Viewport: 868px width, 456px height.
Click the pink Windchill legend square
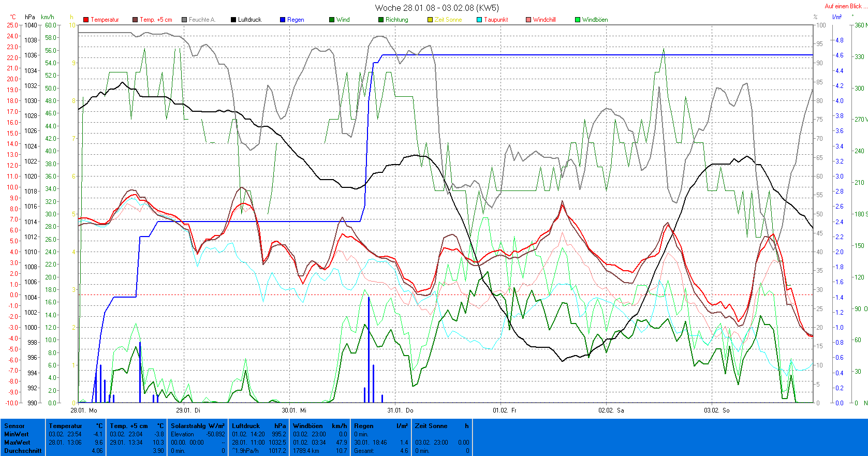528,20
